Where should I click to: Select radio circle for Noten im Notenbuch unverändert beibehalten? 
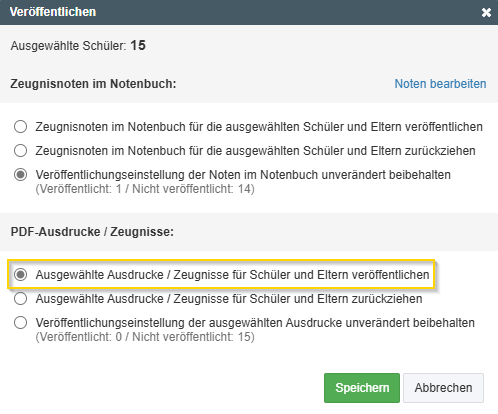[x=21, y=175]
